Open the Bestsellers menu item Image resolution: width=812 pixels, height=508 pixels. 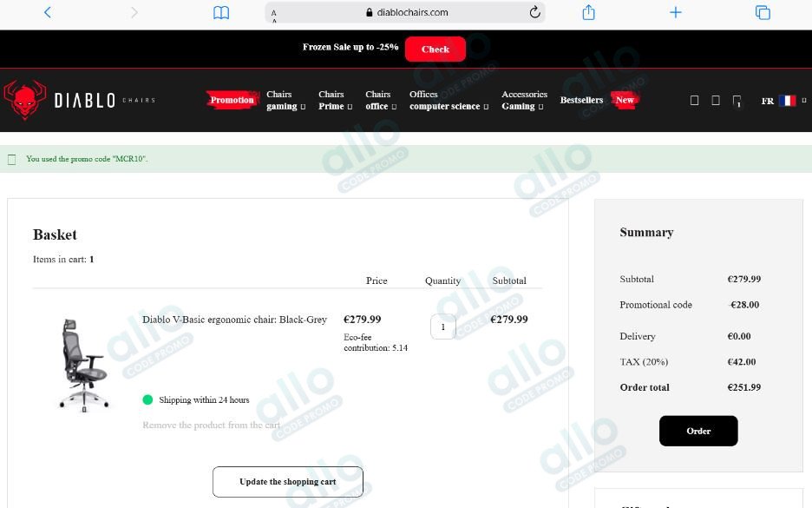pyautogui.click(x=581, y=100)
